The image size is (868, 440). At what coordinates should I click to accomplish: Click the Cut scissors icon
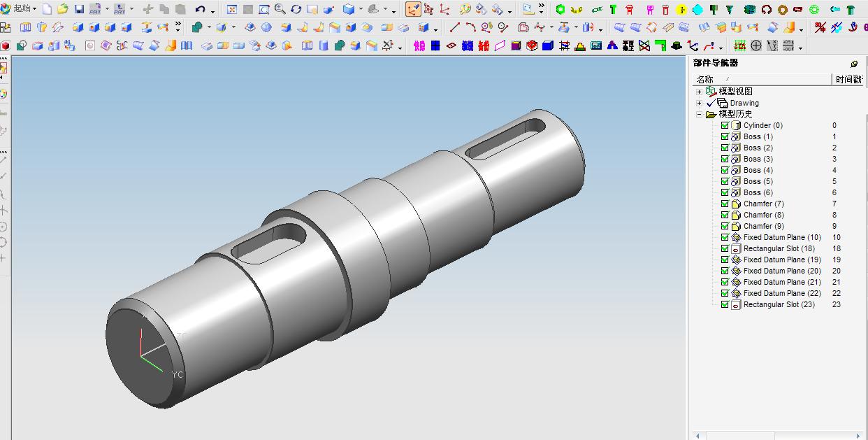pyautogui.click(x=148, y=9)
